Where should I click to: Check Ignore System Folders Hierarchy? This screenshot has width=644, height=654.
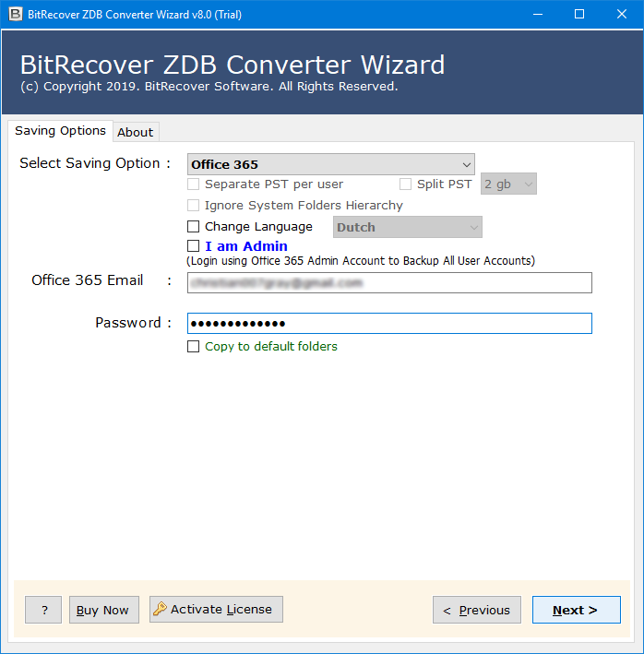193,205
